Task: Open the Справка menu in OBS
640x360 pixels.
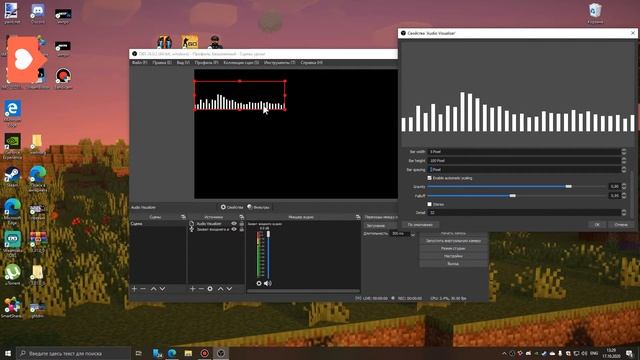Action: point(312,63)
